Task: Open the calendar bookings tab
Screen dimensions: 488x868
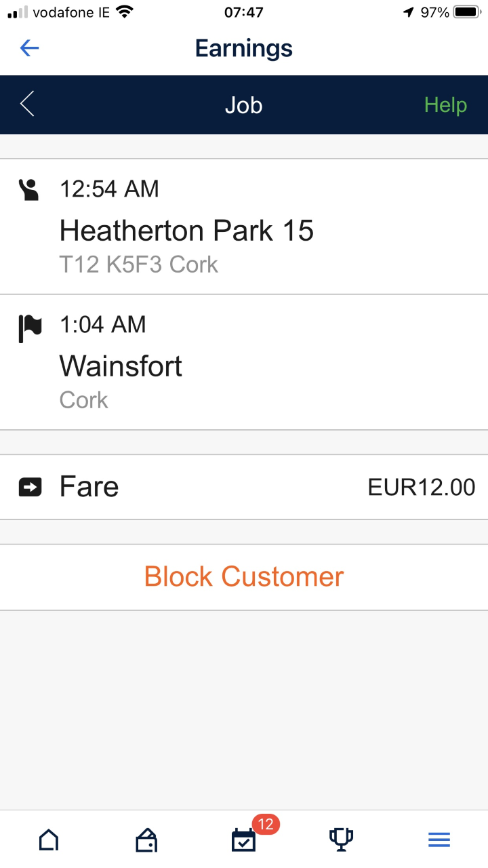Action: point(244,841)
